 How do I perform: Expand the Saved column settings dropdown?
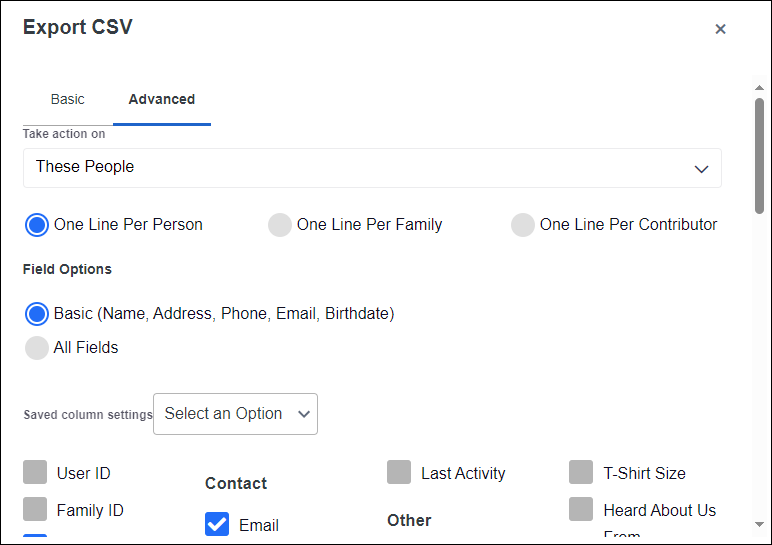point(235,414)
